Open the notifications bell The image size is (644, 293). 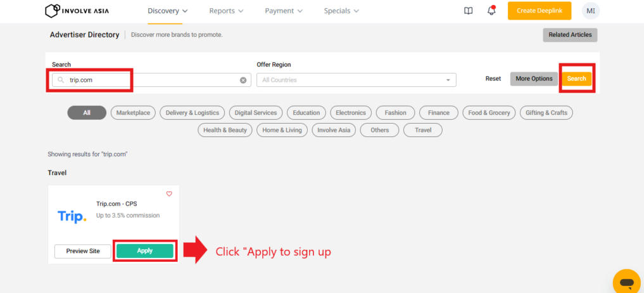[x=491, y=11]
